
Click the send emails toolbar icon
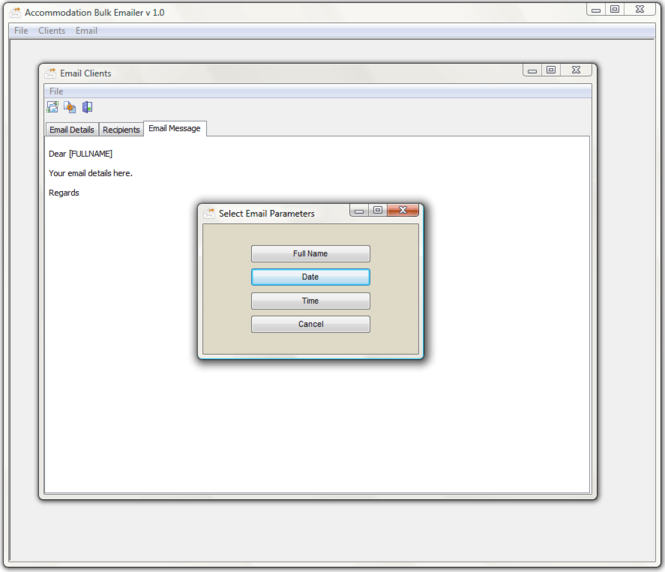(x=53, y=107)
